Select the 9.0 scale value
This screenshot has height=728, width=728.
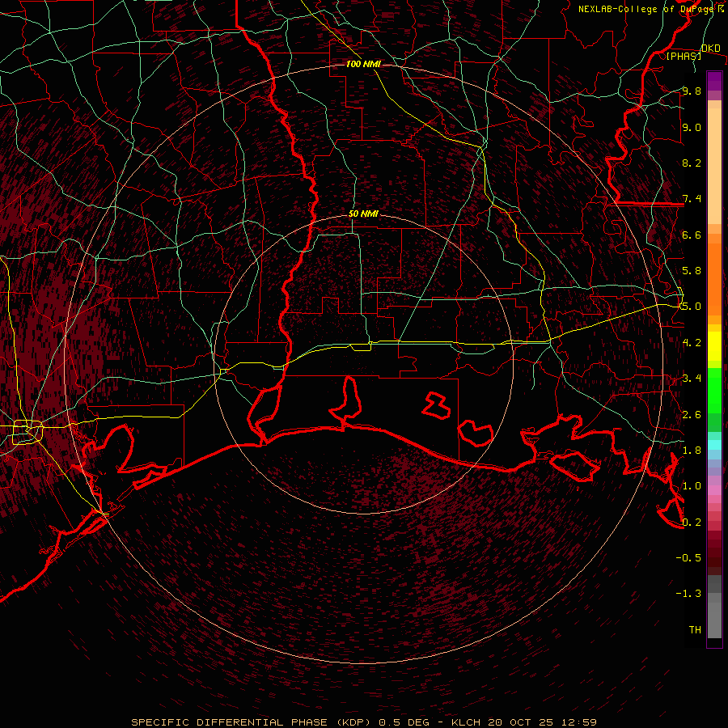692,127
